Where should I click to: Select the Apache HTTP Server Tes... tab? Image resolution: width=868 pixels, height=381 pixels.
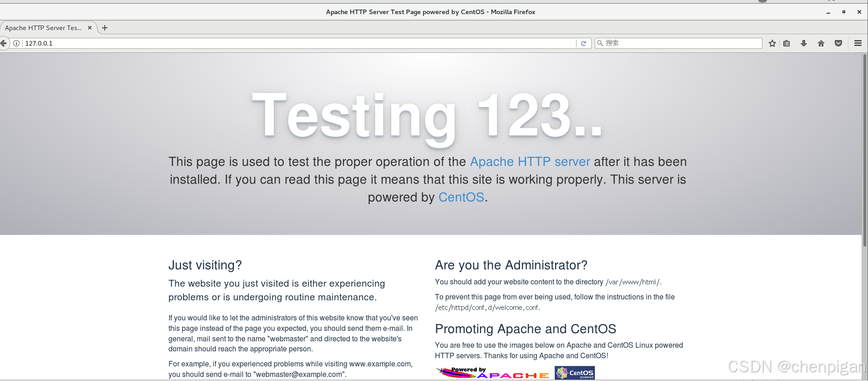43,28
